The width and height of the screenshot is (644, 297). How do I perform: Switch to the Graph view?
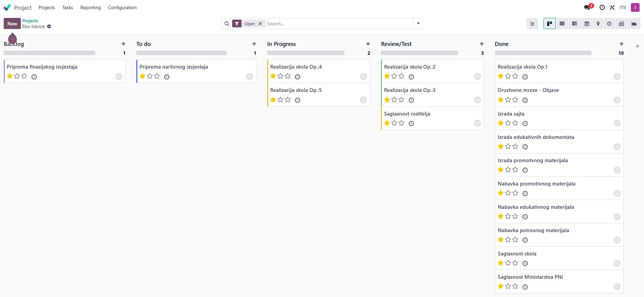click(634, 24)
